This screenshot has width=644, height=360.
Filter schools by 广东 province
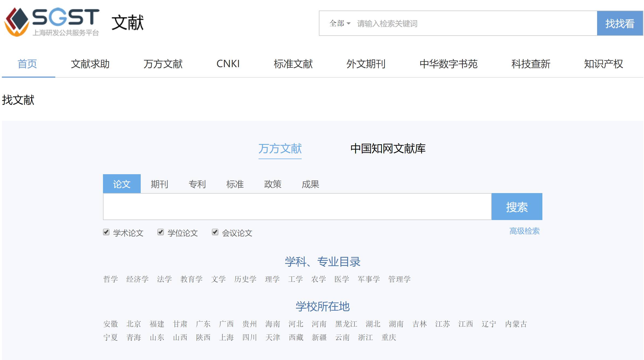[x=203, y=324]
